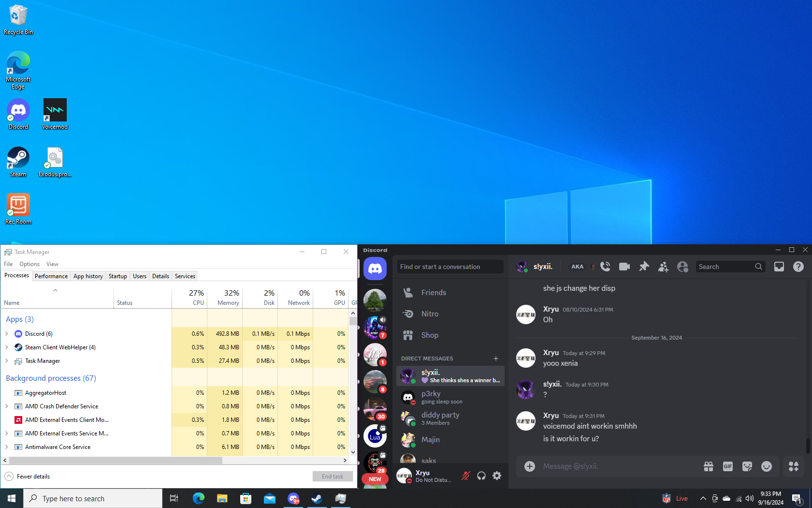
Task: Click Find or start a conversation box
Action: coord(450,267)
